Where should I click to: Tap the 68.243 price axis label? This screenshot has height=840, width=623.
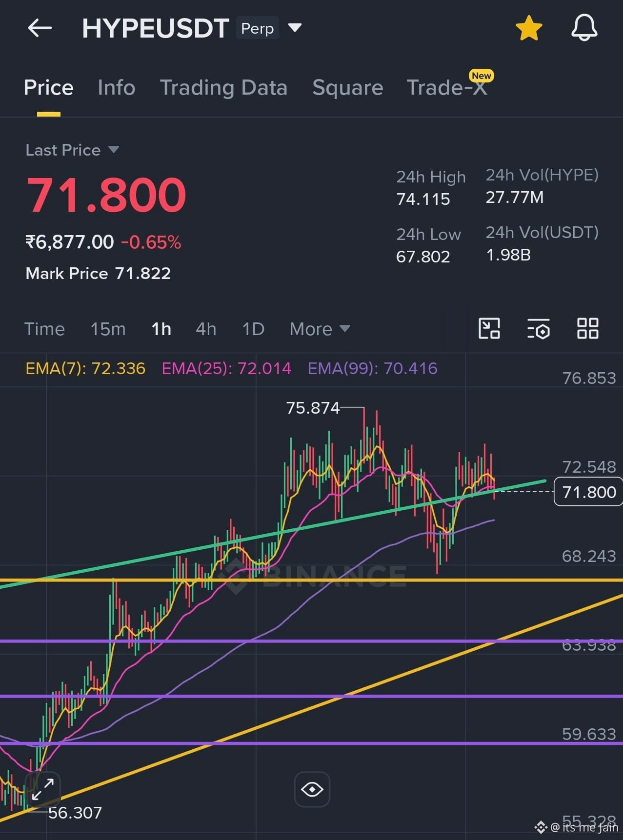pyautogui.click(x=589, y=556)
